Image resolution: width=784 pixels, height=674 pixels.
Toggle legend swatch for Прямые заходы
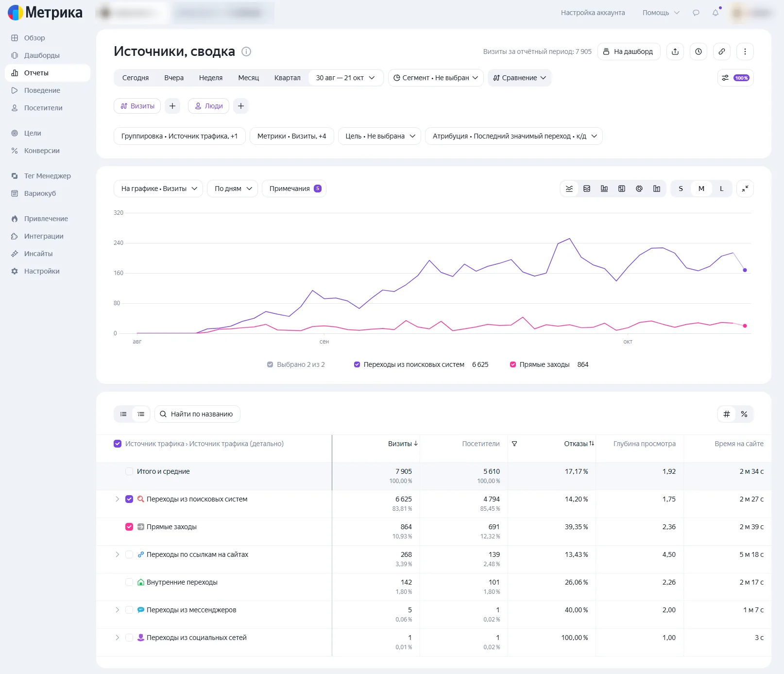[513, 364]
